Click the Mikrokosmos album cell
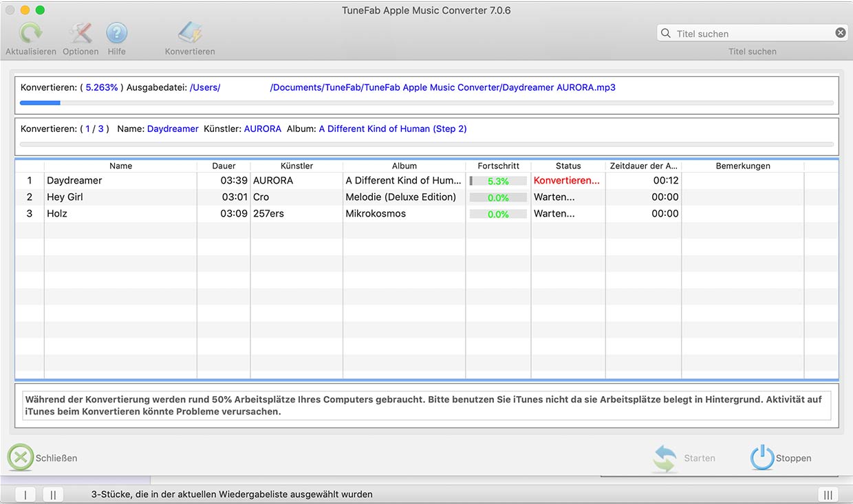Image resolution: width=853 pixels, height=504 pixels. (376, 213)
